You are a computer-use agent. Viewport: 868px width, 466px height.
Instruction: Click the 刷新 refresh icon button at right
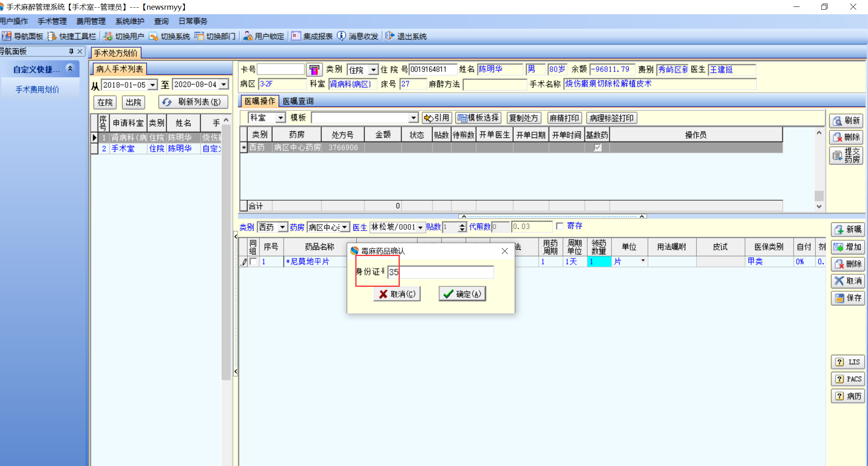pyautogui.click(x=846, y=121)
